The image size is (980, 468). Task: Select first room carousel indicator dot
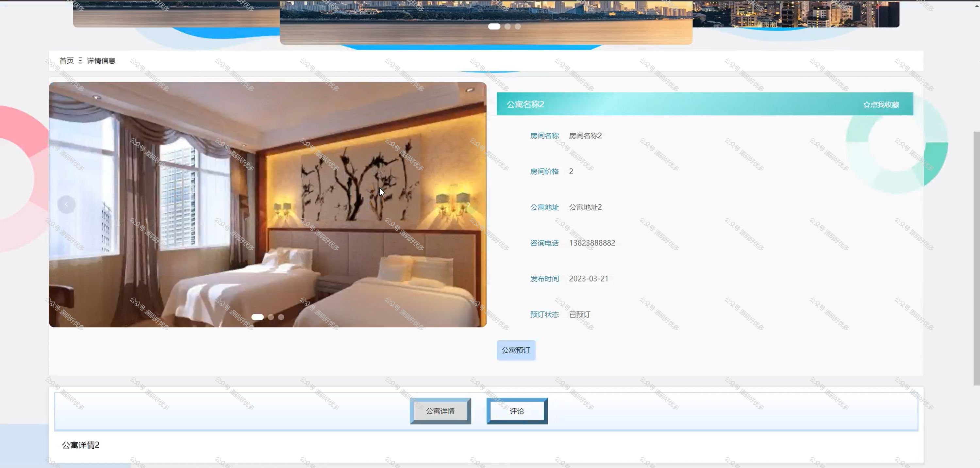pos(257,317)
